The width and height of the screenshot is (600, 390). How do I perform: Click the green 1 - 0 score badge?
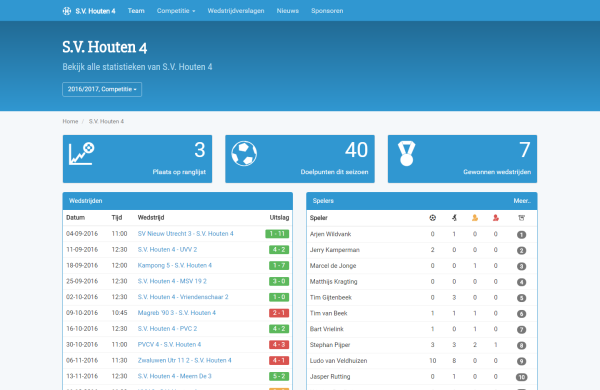coord(279,297)
